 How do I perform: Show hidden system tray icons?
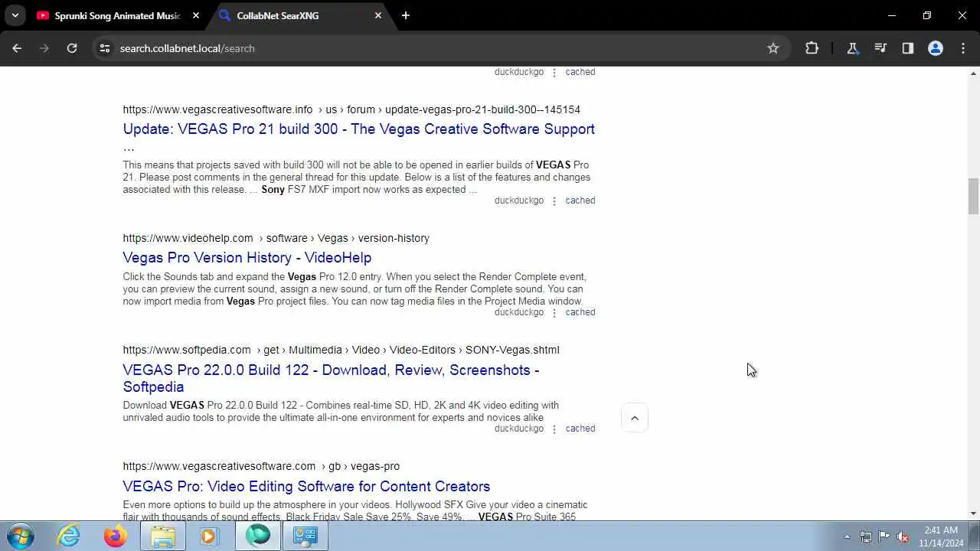pyautogui.click(x=847, y=536)
